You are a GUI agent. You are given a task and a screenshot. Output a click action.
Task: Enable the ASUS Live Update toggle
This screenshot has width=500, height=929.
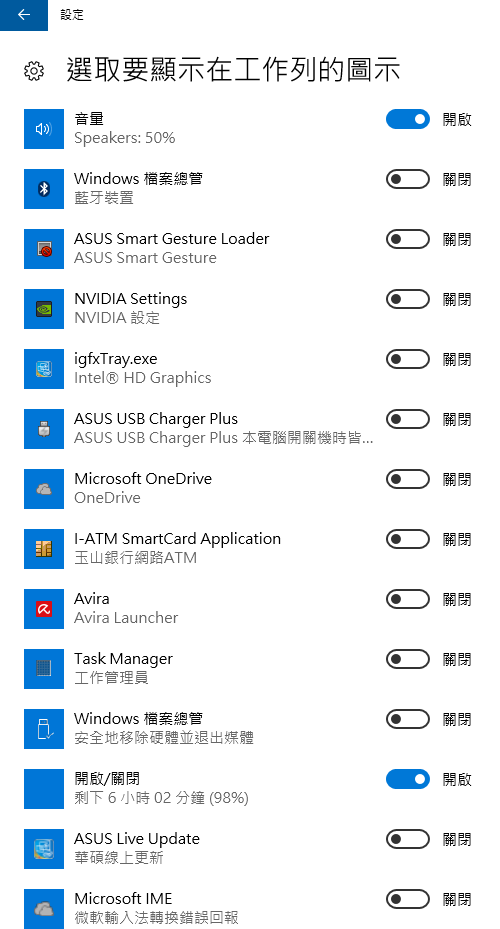tap(408, 839)
